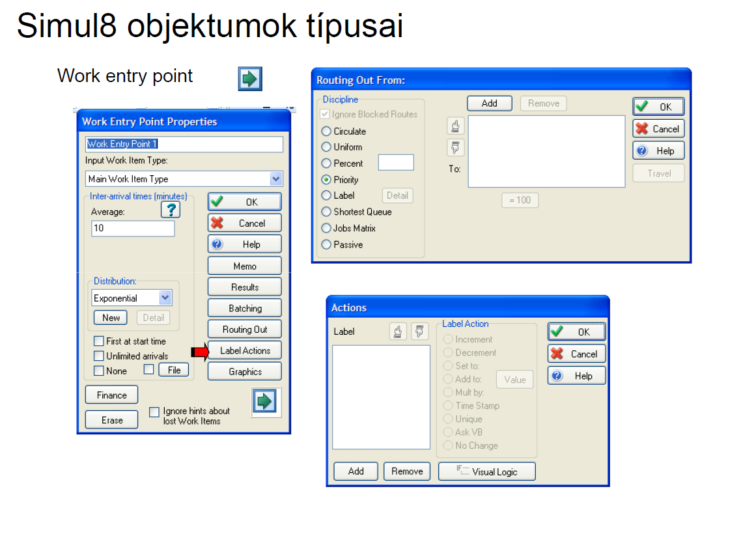The image size is (756, 549).
Task: Click move-up hand icon in Actions dialog
Action: click(x=398, y=331)
